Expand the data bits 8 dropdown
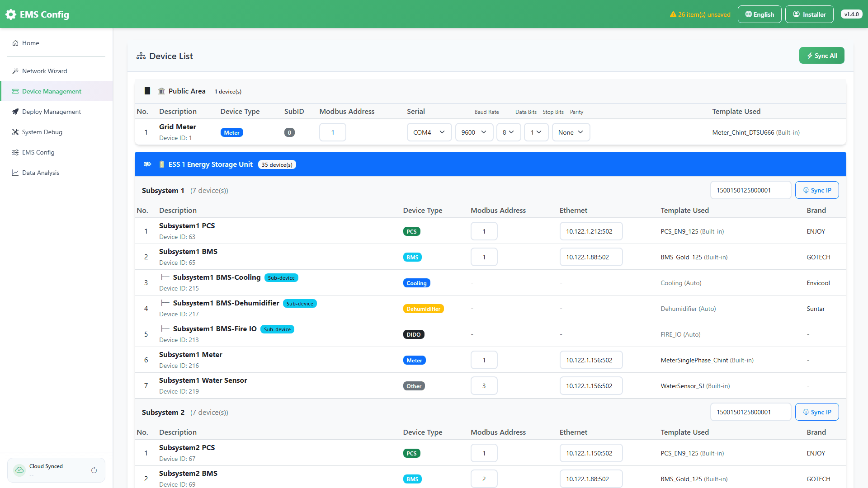The width and height of the screenshot is (868, 488). click(x=508, y=132)
